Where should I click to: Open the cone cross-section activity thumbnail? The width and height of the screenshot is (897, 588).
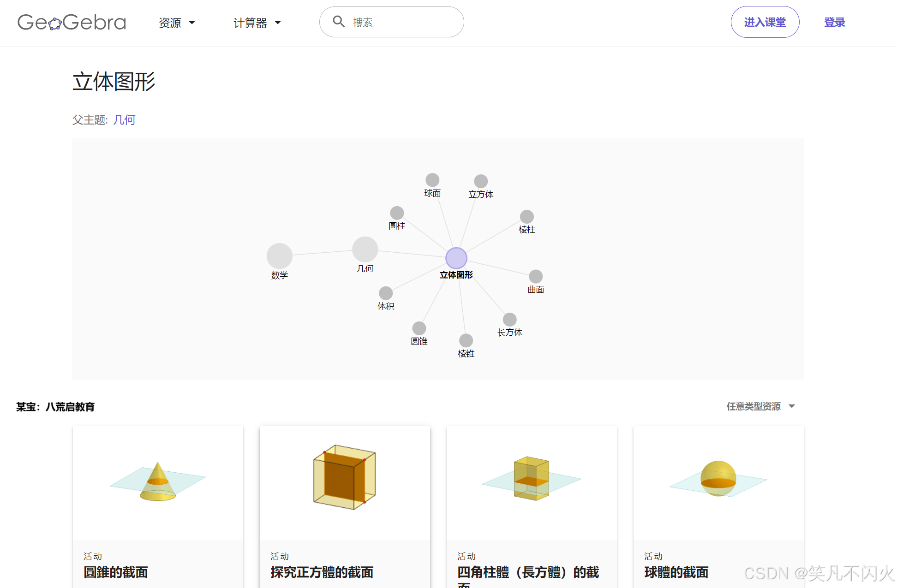point(158,482)
